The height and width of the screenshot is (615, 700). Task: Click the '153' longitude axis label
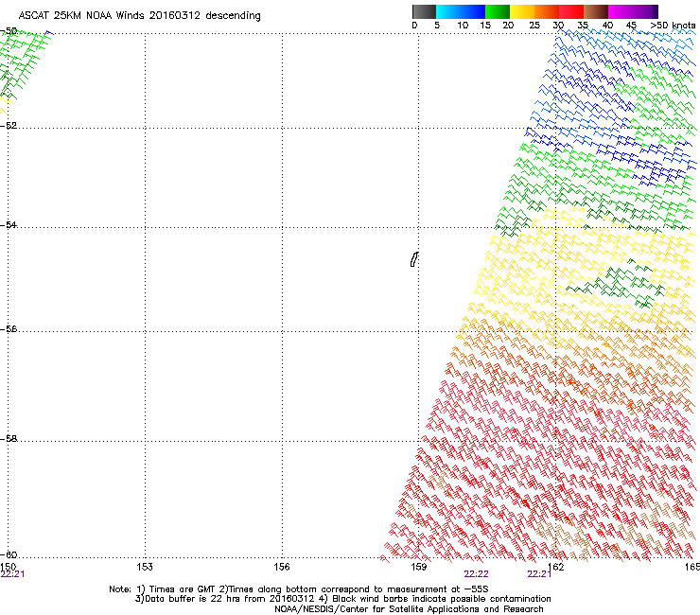coord(145,567)
